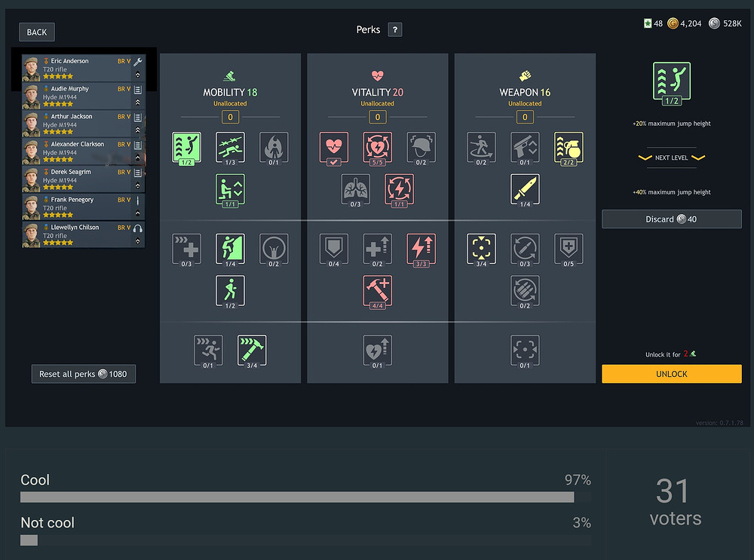This screenshot has height=560, width=754.
Task: Click the crosshair focus perk showing 3/4
Action: [x=481, y=249]
